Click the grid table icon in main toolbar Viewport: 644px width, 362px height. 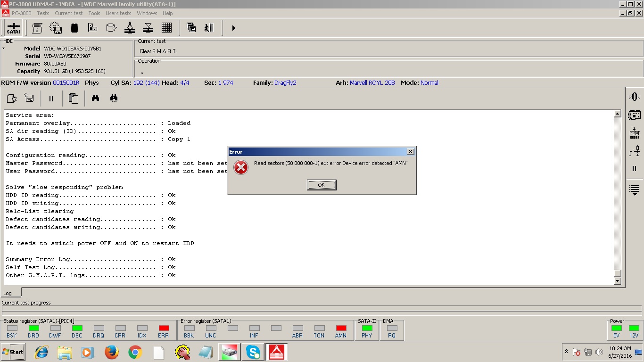pyautogui.click(x=166, y=28)
